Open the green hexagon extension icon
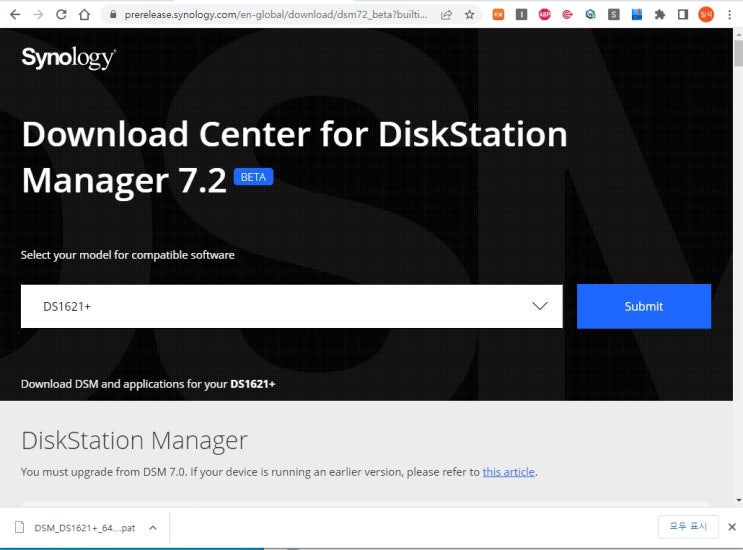Screen dimensions: 743x550 click(x=590, y=15)
